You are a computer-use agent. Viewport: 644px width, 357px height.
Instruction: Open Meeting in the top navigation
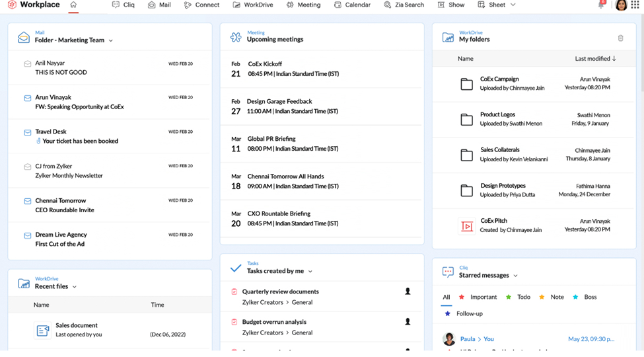point(304,5)
